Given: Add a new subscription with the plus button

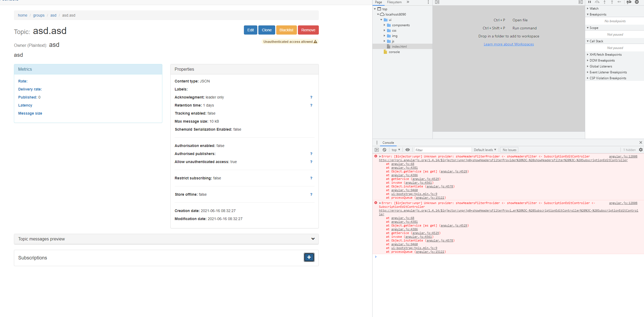Looking at the screenshot, I should [309, 257].
